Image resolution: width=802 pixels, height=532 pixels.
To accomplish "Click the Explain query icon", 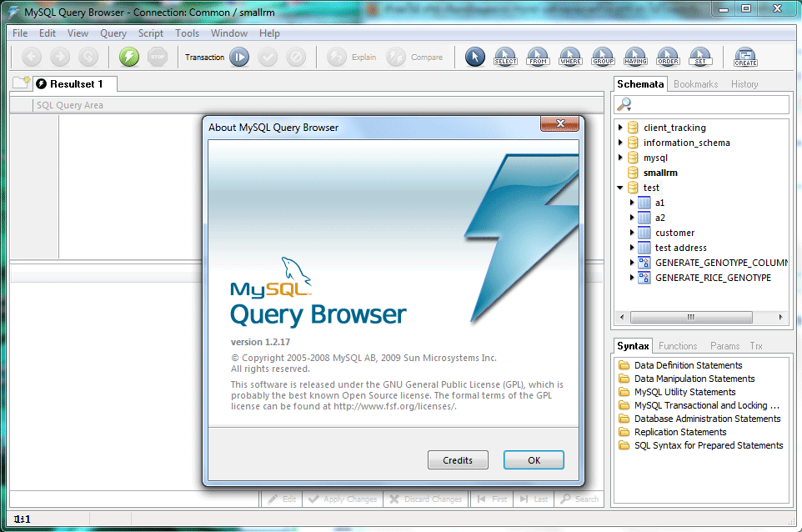I will [x=337, y=57].
